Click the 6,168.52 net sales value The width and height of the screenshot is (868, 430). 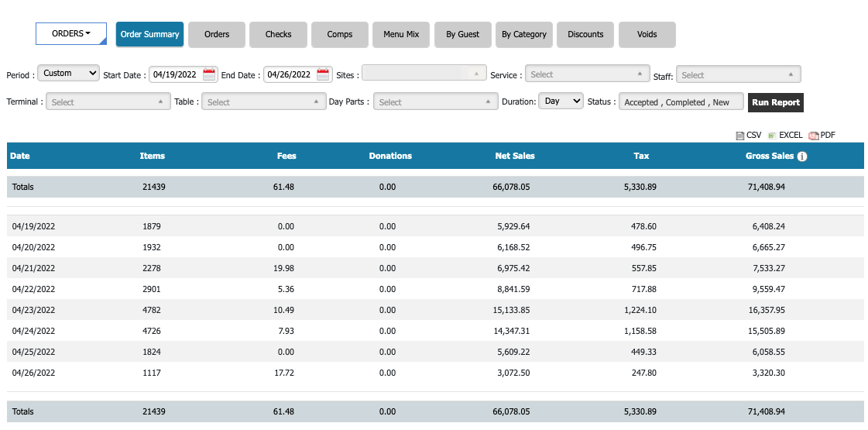coord(513,247)
